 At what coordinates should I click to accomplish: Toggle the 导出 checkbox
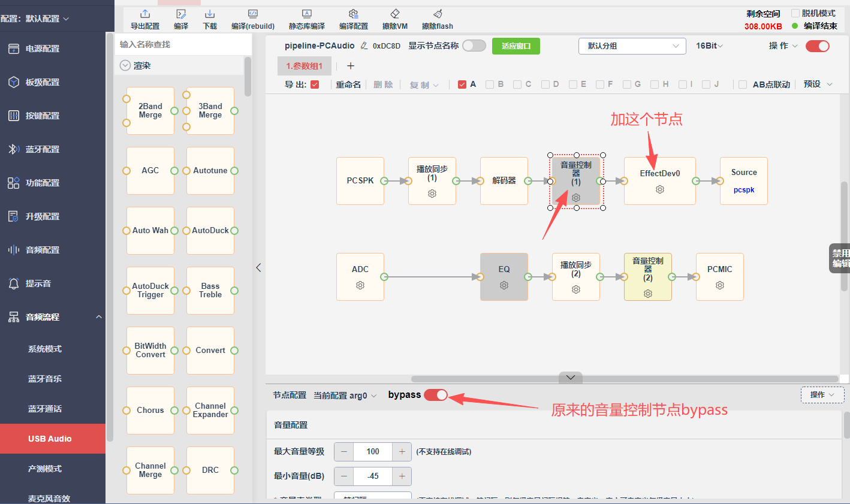tap(315, 84)
